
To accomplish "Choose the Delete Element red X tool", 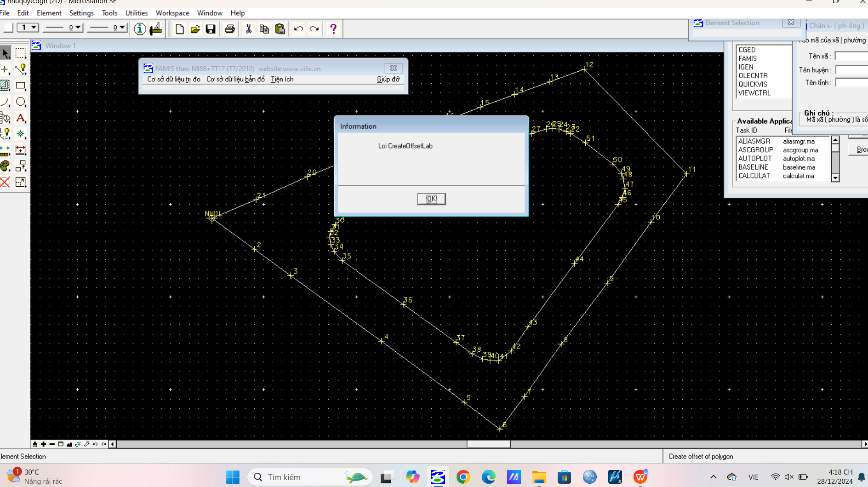I will tap(5, 182).
